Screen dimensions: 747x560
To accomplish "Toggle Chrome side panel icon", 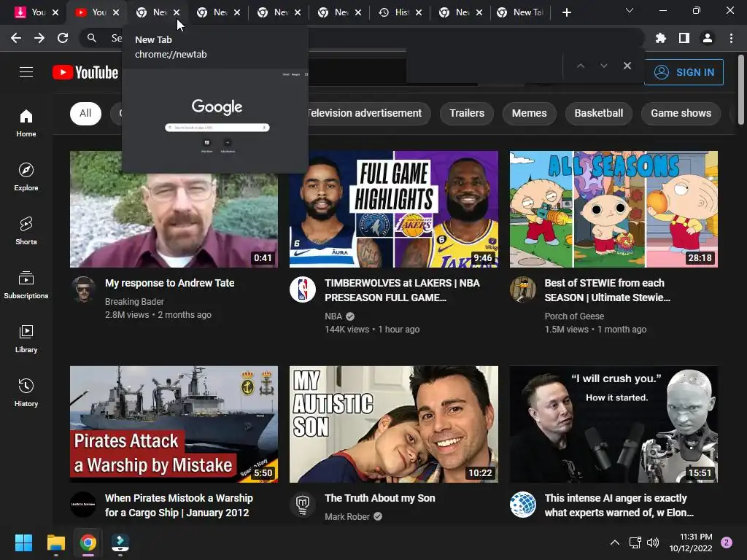I will point(684,38).
